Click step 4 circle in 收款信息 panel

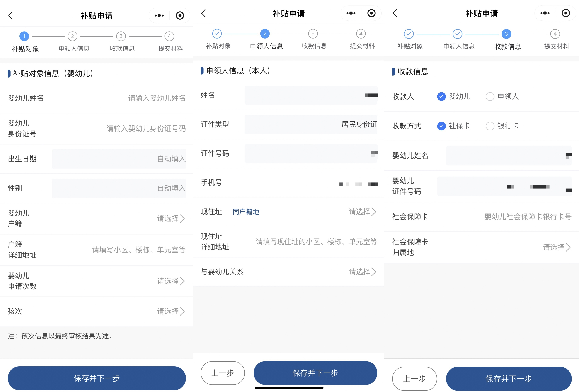[x=555, y=34]
